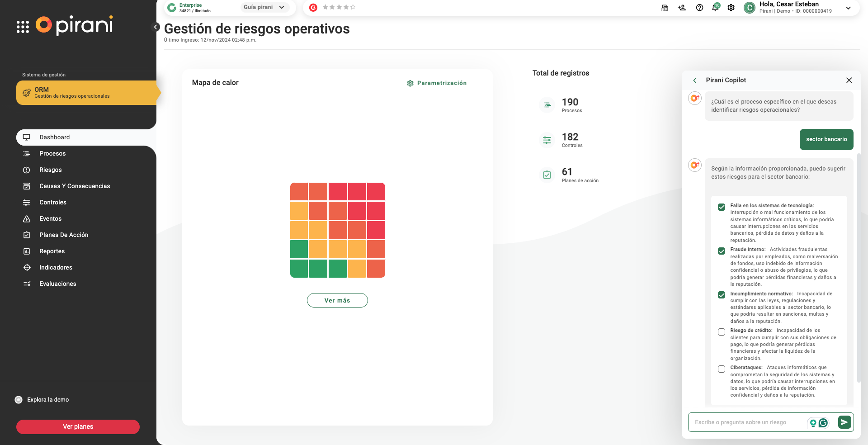Viewport: 868px width, 445px height.
Task: Click the Ver más button
Action: (x=337, y=300)
